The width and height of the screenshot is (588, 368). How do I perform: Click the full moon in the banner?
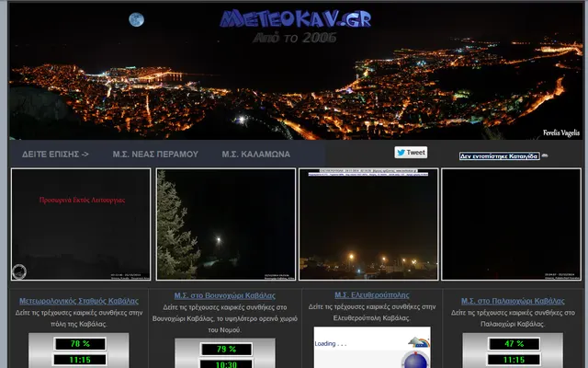coord(137,19)
